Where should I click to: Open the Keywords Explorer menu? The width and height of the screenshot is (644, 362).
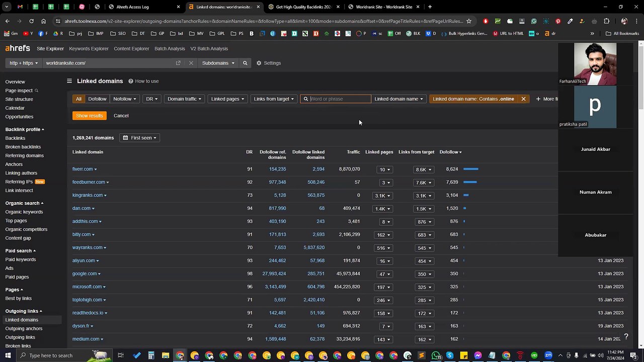pyautogui.click(x=89, y=49)
